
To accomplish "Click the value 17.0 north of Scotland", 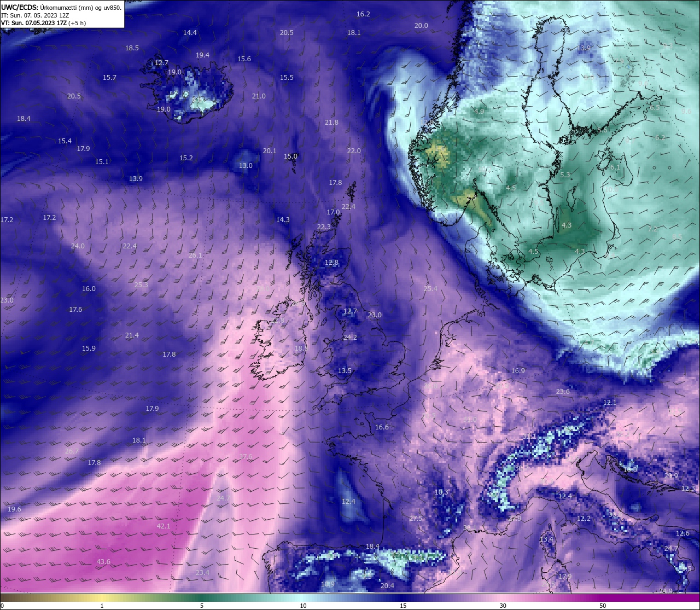I will (x=333, y=212).
